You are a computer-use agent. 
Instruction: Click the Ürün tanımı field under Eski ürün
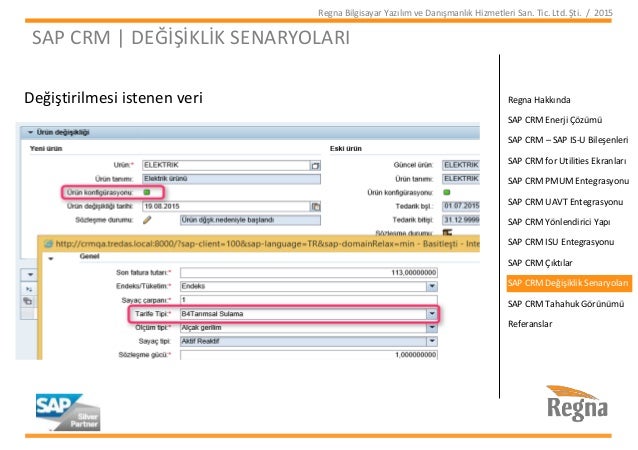(461, 179)
